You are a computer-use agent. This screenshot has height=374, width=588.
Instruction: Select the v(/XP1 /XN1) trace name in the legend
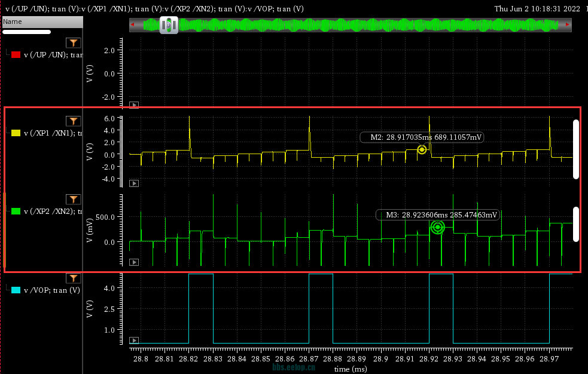click(53, 133)
